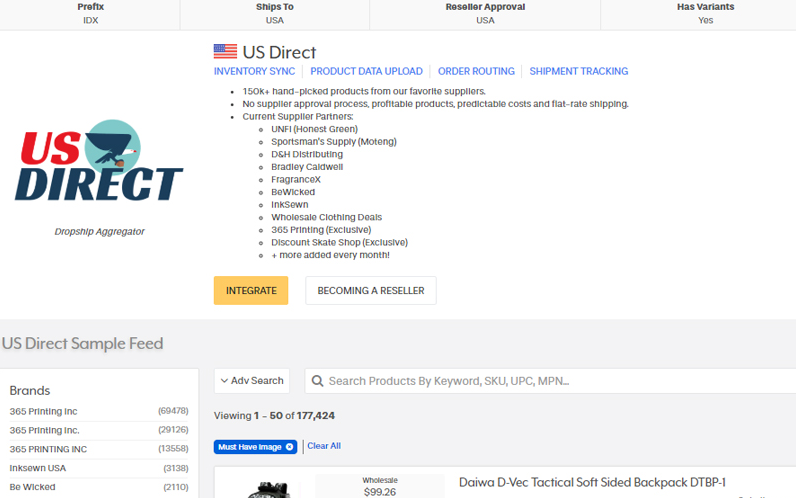The height and width of the screenshot is (498, 796).
Task: Filter by brand 365 Printing Inc. (29126)
Action: [x=99, y=430]
